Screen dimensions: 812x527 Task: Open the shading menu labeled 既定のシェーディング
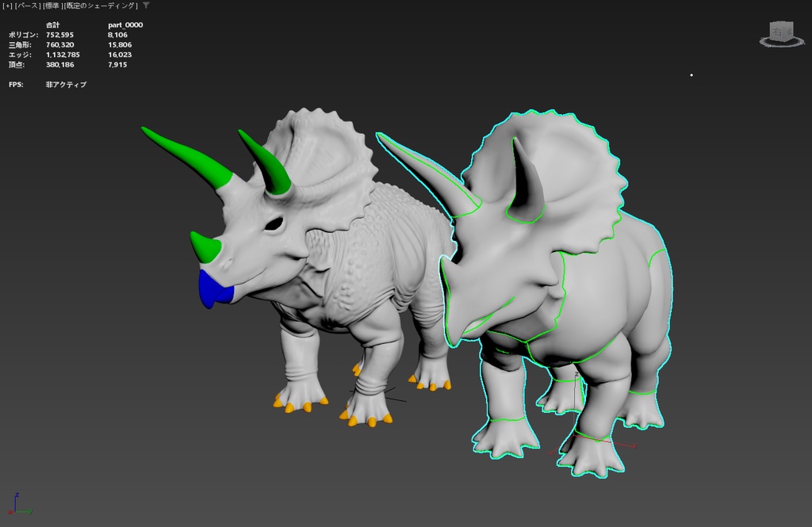click(x=99, y=5)
